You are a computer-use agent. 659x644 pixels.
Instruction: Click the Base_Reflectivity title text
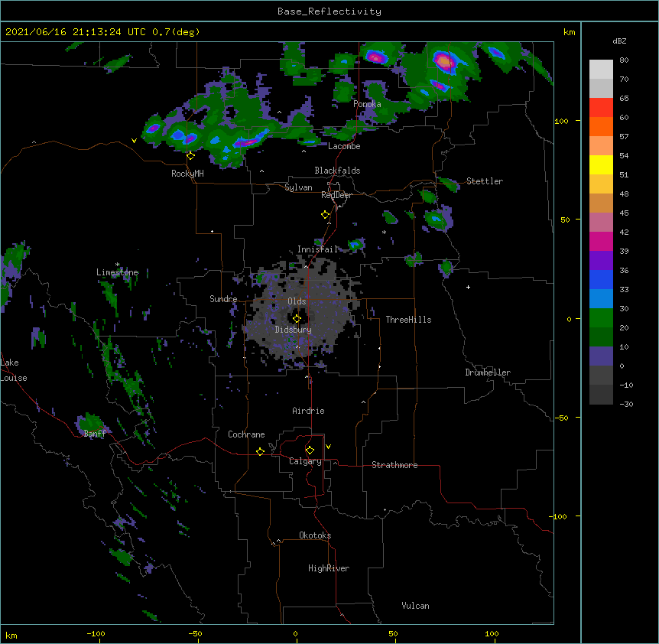pos(329,11)
